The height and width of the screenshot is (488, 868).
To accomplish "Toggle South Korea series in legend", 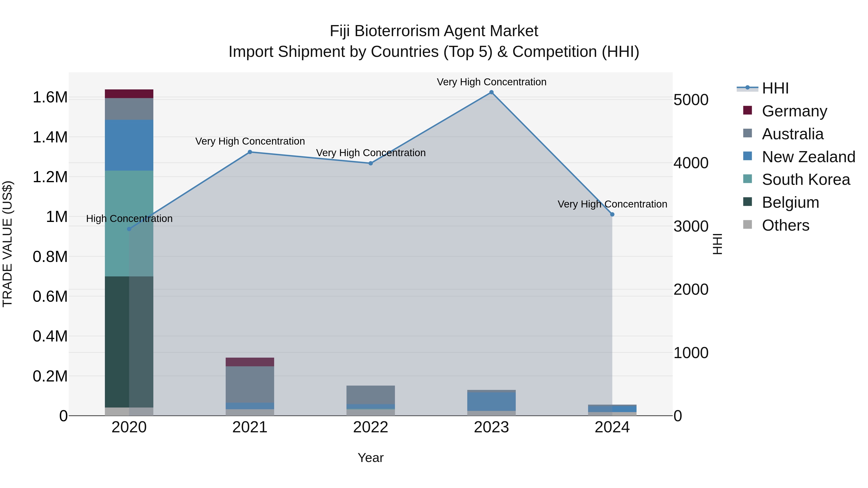I will (796, 179).
